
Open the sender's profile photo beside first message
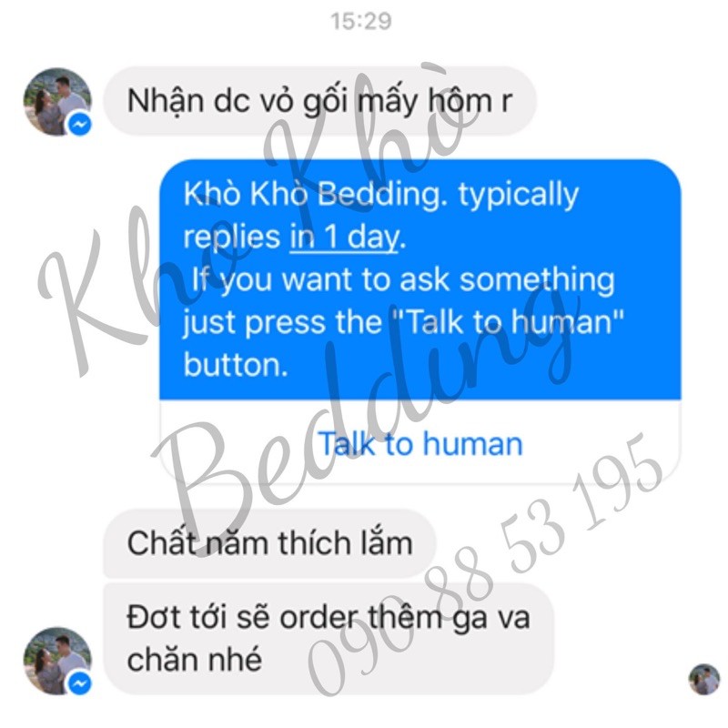point(57,102)
